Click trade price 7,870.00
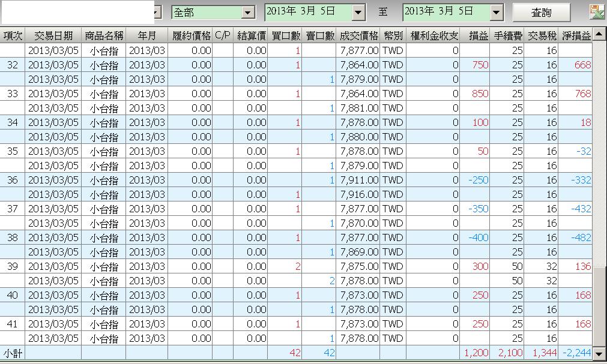This screenshot has height=364, width=607. [x=359, y=223]
